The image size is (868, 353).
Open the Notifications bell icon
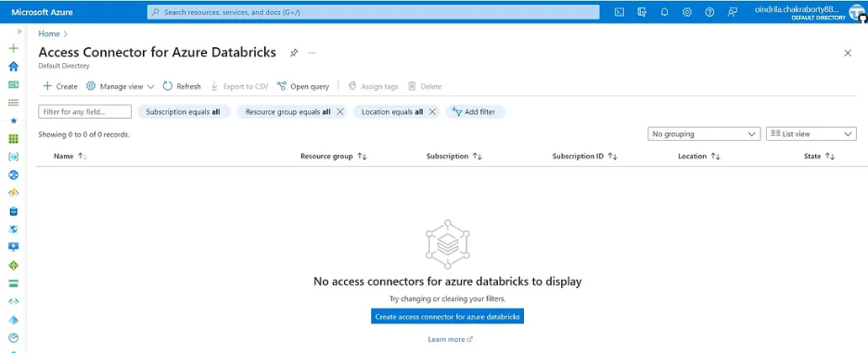[665, 12]
